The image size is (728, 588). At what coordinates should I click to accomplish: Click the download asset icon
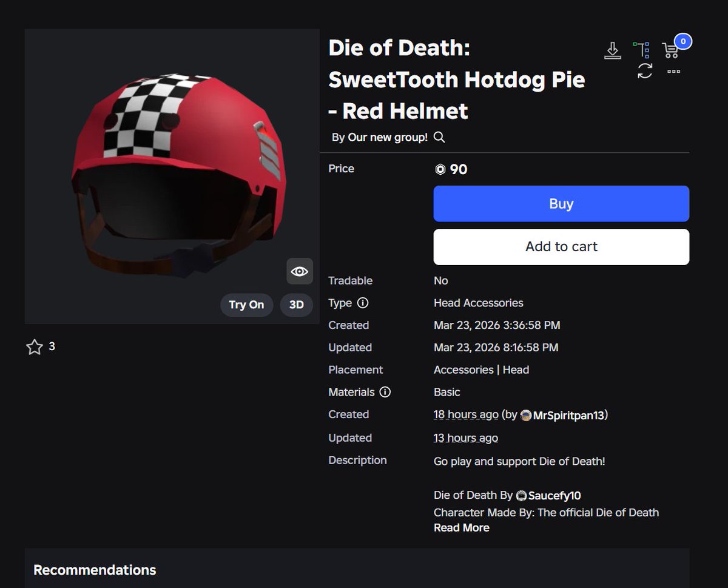613,50
